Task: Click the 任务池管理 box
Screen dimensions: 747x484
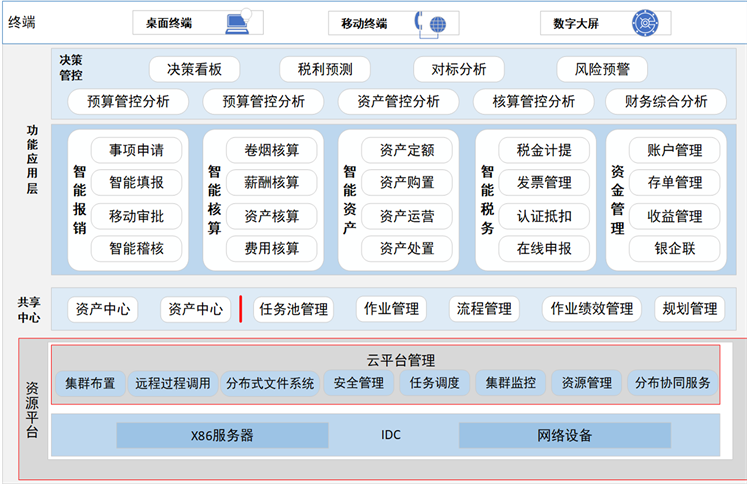Action: click(292, 309)
